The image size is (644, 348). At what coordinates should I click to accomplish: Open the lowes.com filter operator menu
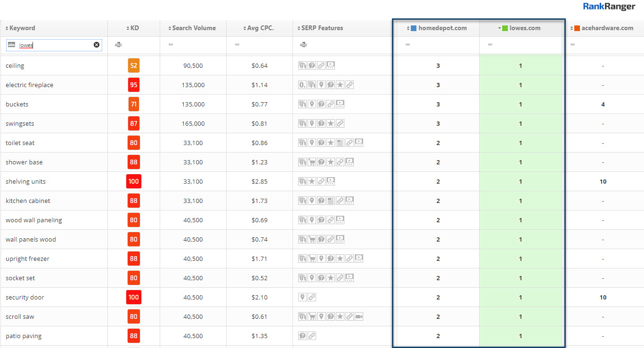point(490,45)
